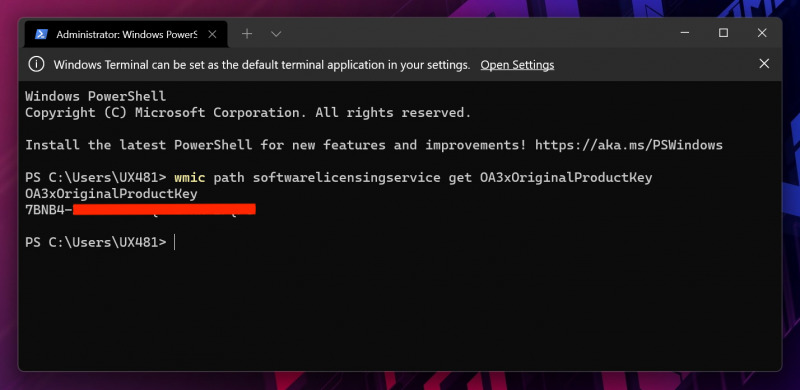Click the yellow wmic command word

(x=189, y=178)
